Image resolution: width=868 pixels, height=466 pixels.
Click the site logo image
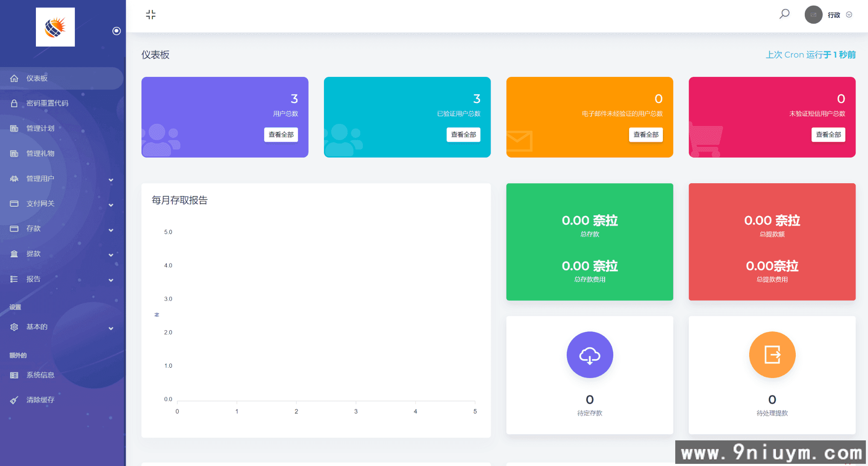click(55, 27)
